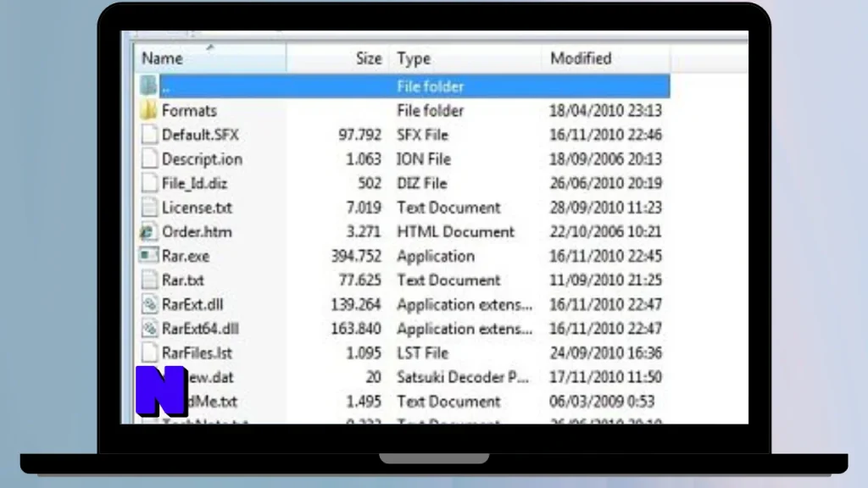Select the RarFiles.lst file name

(197, 353)
